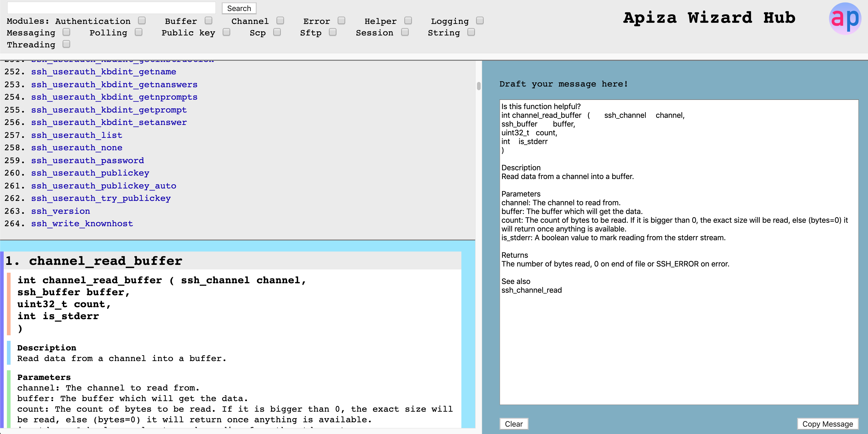Toggle the Buffer module checkbox
The width and height of the screenshot is (868, 434).
pyautogui.click(x=209, y=20)
